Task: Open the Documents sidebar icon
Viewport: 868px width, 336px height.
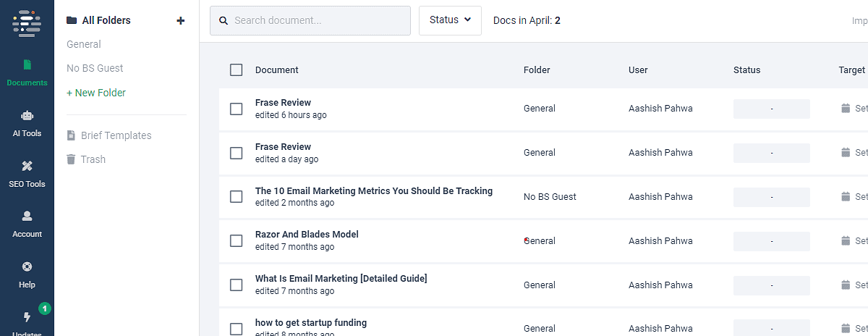Action: point(27,65)
